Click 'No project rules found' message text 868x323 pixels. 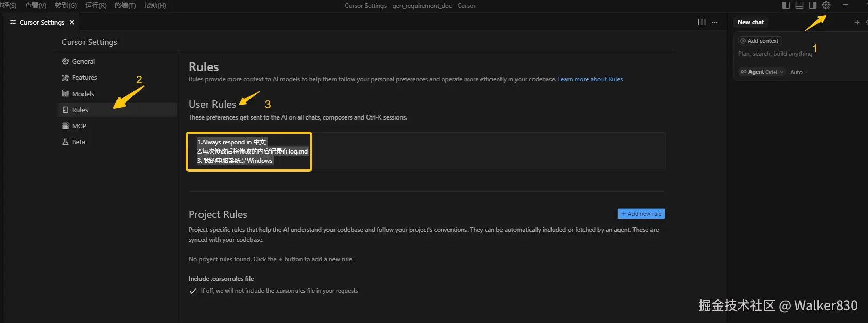[271, 259]
